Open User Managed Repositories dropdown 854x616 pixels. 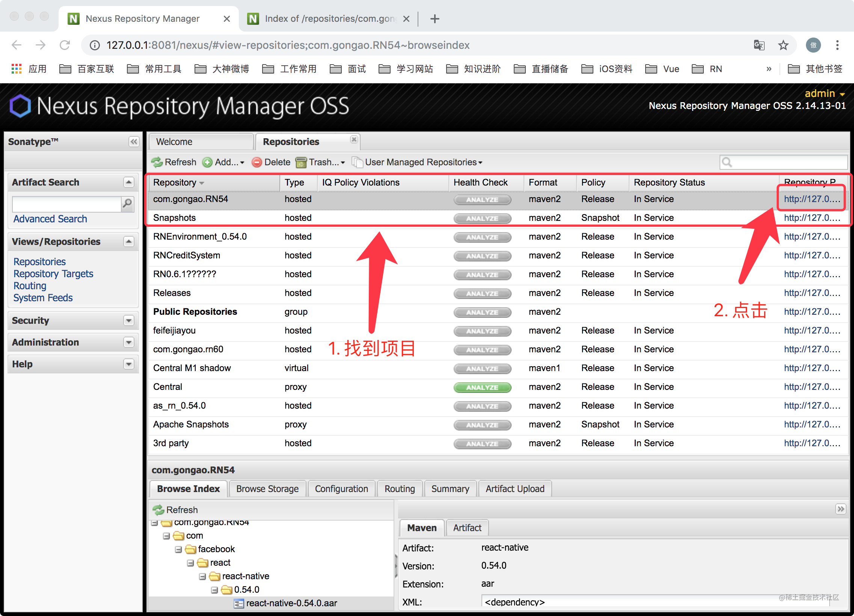click(417, 162)
